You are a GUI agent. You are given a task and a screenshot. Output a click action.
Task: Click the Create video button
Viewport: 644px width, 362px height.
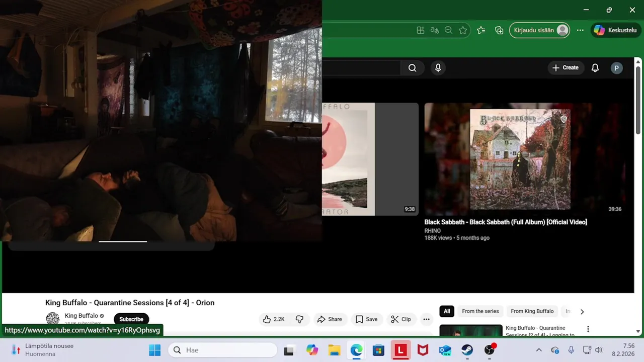point(566,68)
